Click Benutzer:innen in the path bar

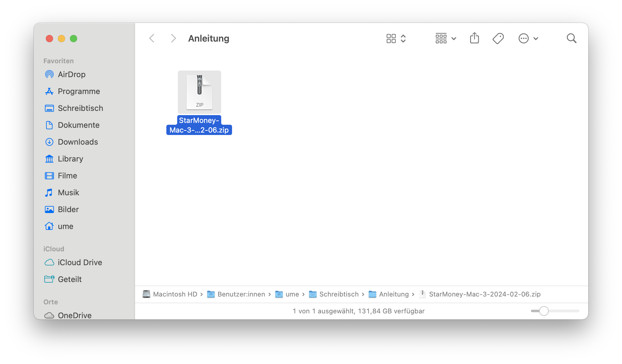pos(241,294)
